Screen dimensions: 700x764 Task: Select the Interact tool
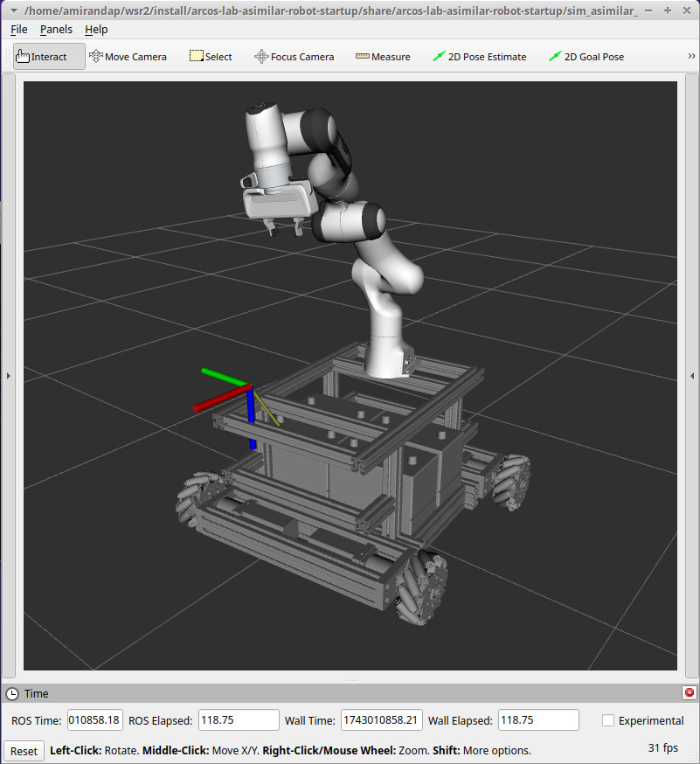[49, 57]
